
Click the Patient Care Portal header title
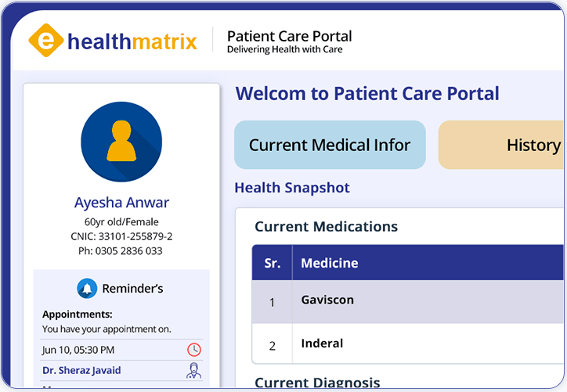pos(289,36)
